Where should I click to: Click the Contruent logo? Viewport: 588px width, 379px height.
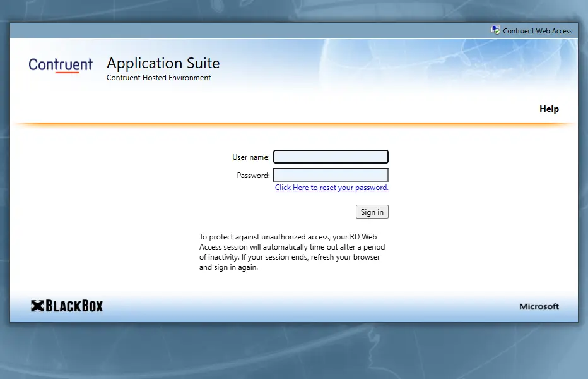pyautogui.click(x=61, y=64)
